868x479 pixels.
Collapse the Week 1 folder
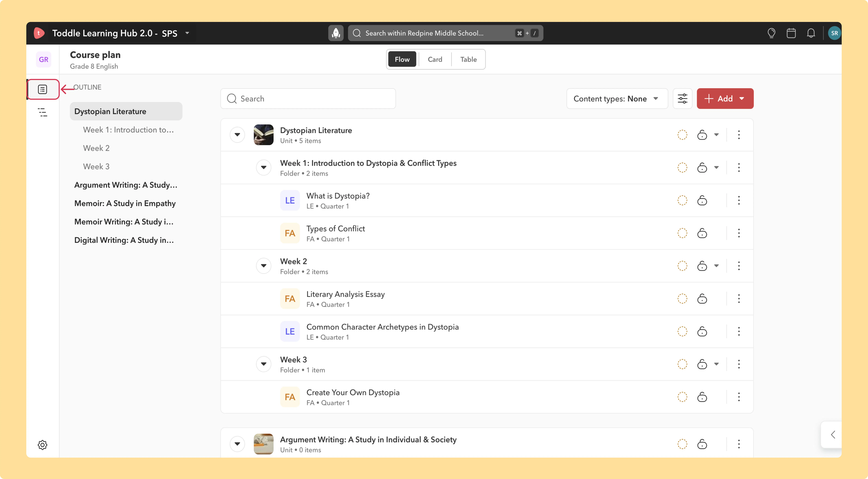[x=263, y=168]
